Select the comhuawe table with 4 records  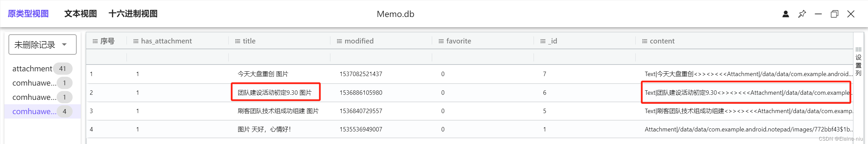34,111
